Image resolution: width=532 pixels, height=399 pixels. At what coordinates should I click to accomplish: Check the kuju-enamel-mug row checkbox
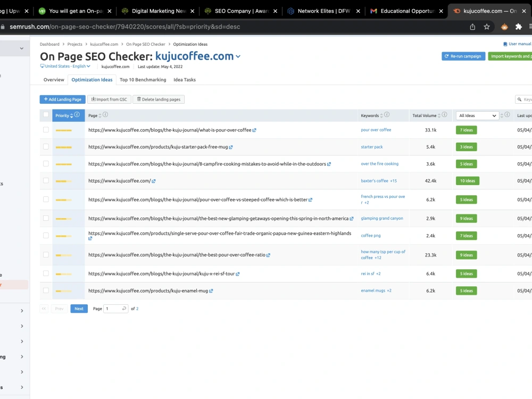pos(46,290)
